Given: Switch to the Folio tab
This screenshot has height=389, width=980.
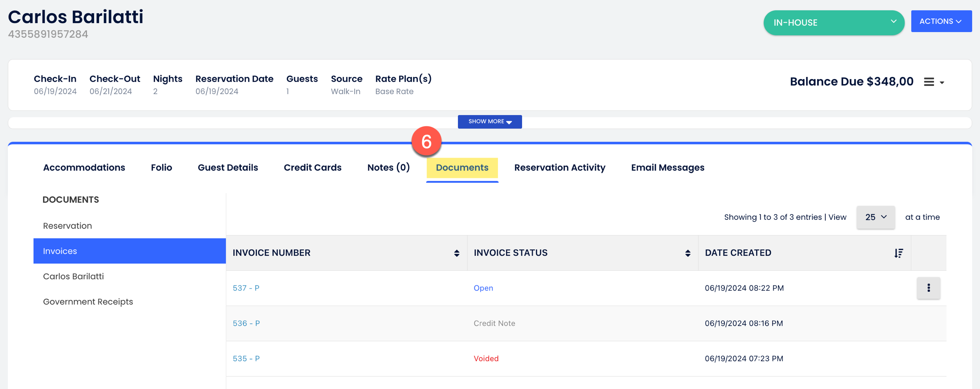Looking at the screenshot, I should tap(161, 167).
